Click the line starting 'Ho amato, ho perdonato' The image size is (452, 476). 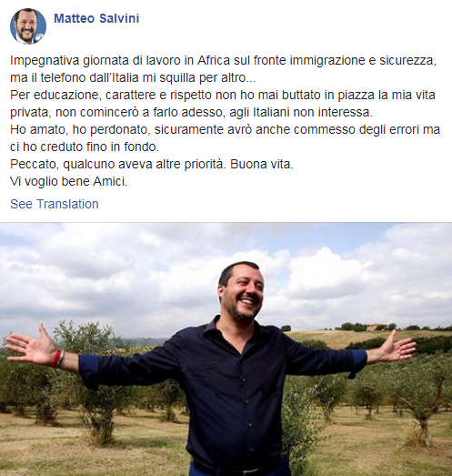click(x=225, y=129)
